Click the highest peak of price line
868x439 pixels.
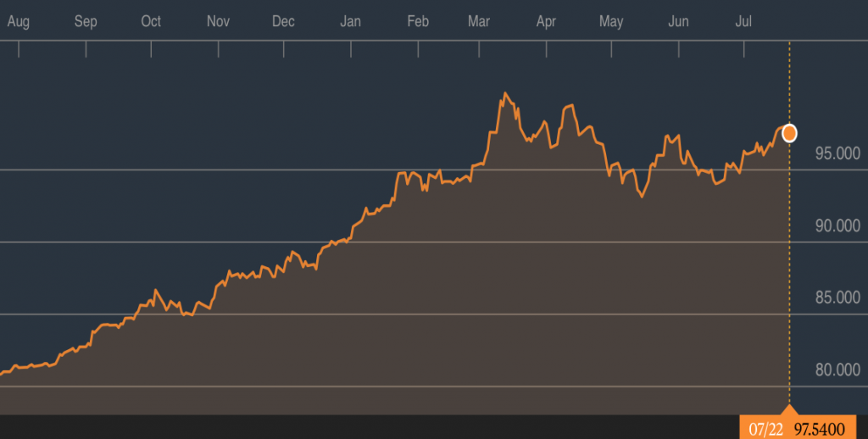click(x=504, y=93)
